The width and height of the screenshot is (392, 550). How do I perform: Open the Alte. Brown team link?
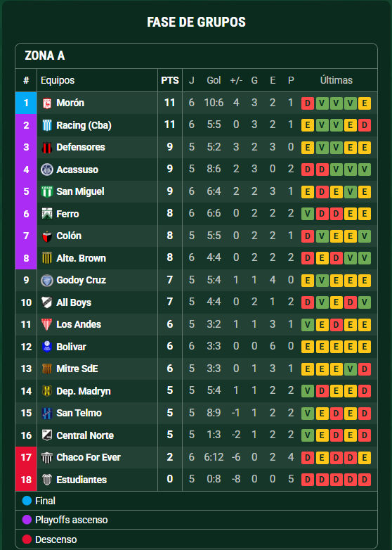[81, 258]
